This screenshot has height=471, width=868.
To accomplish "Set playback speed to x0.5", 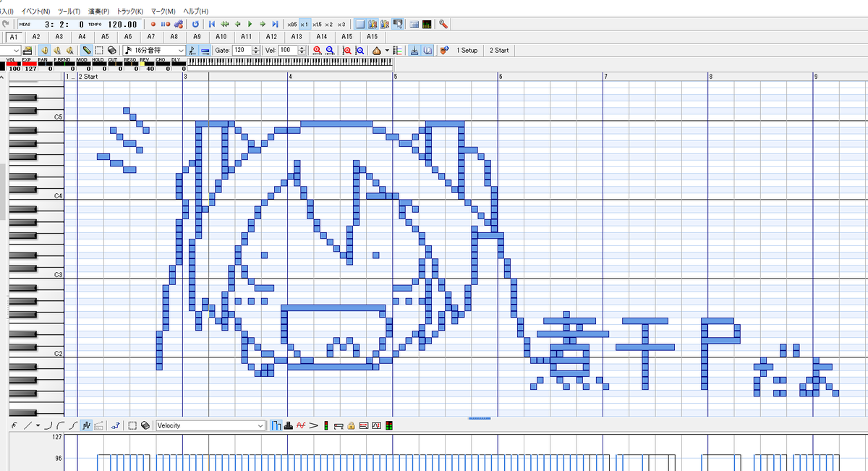I will pos(292,24).
